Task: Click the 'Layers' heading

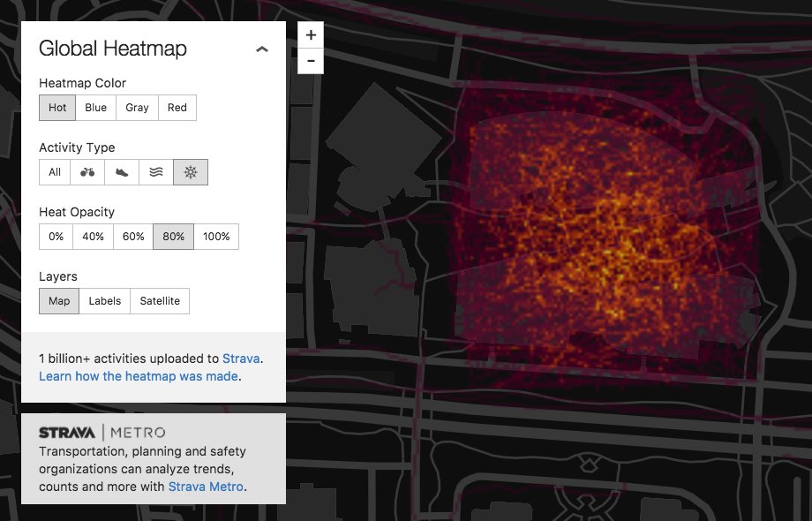Action: 58,276
